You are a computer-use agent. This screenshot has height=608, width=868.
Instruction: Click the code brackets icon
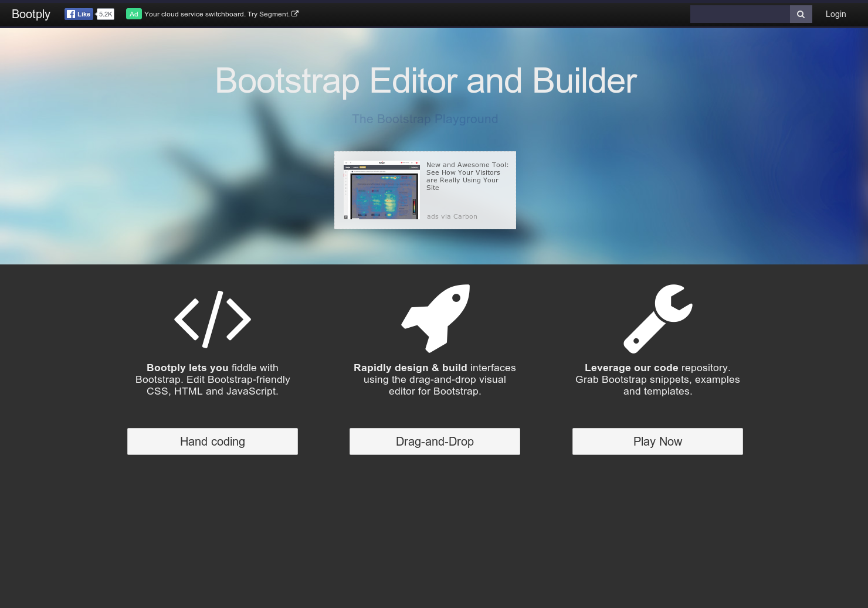coord(212,320)
